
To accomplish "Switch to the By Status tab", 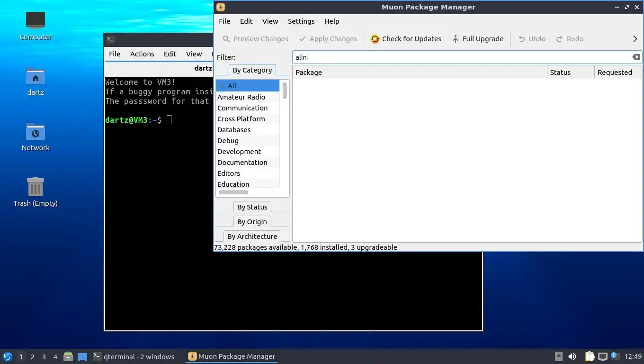I will pos(252,207).
